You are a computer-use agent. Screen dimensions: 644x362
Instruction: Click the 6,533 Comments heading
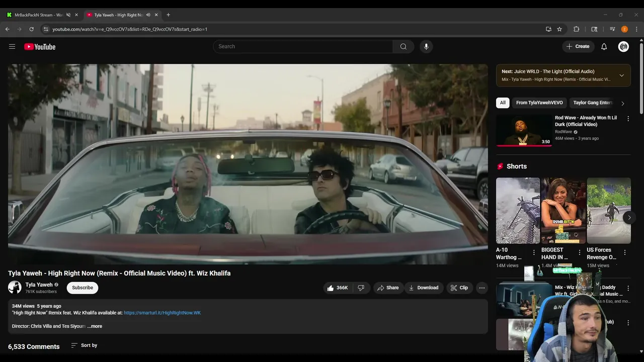(34, 347)
